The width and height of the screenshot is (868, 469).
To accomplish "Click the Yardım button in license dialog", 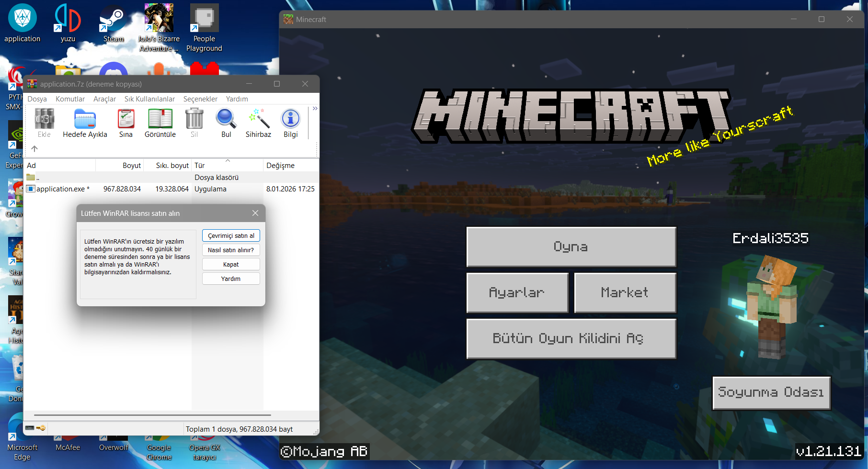I will point(231,279).
